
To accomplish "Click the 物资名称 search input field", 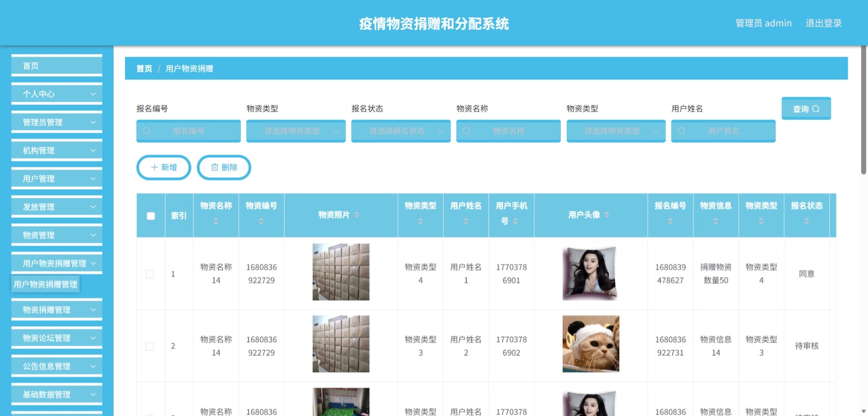I will pos(509,131).
